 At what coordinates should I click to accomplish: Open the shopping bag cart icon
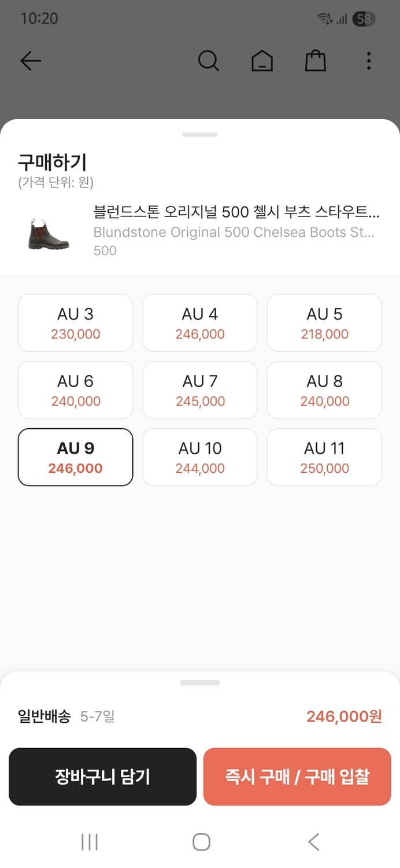(316, 61)
